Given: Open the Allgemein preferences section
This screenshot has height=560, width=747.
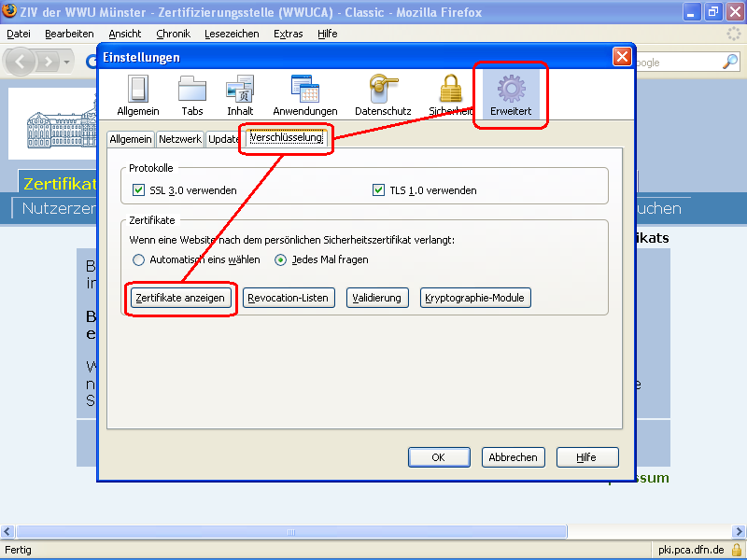Looking at the screenshot, I should (137, 93).
